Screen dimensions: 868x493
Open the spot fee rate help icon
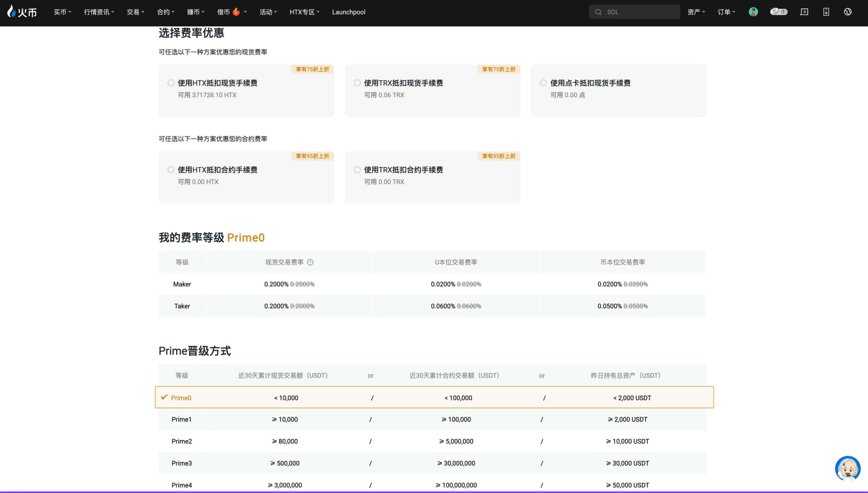click(x=310, y=262)
